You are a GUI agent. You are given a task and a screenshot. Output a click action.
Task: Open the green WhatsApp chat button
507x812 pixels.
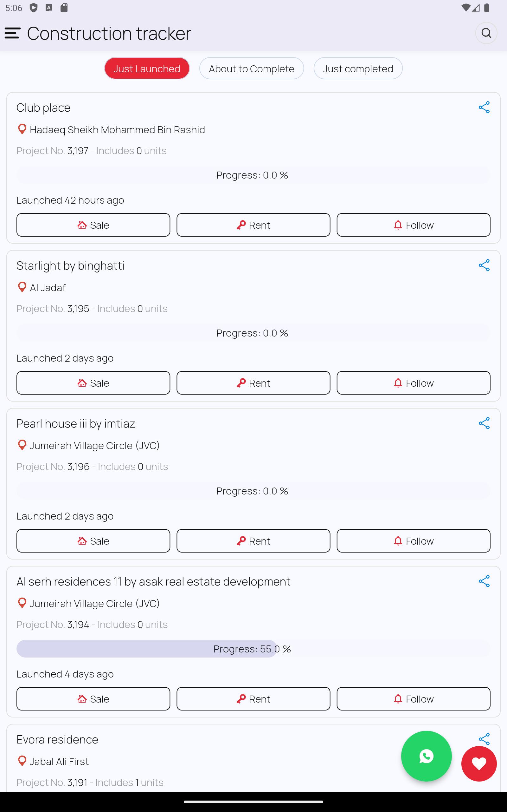tap(426, 756)
